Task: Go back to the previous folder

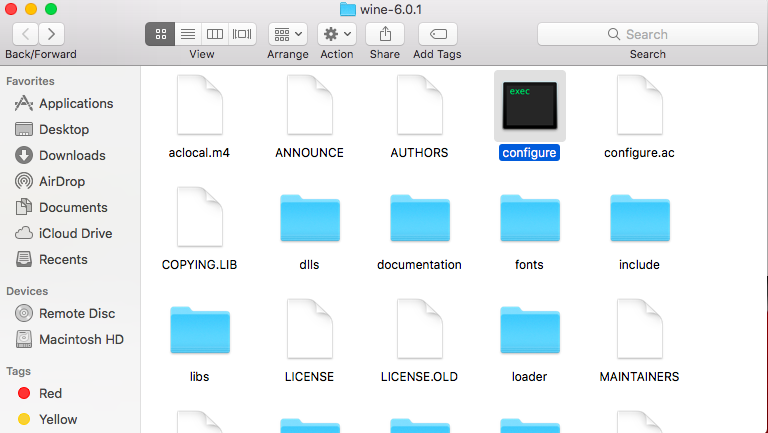Action: tap(25, 34)
